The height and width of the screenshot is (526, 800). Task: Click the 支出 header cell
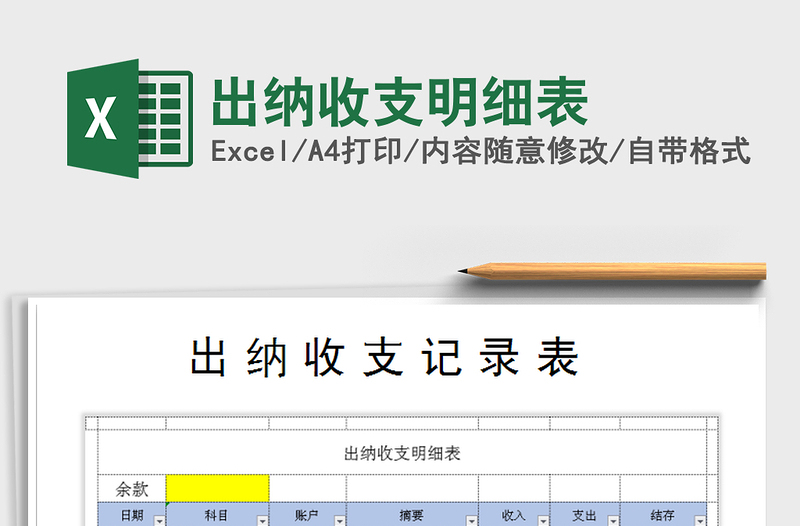pos(585,514)
